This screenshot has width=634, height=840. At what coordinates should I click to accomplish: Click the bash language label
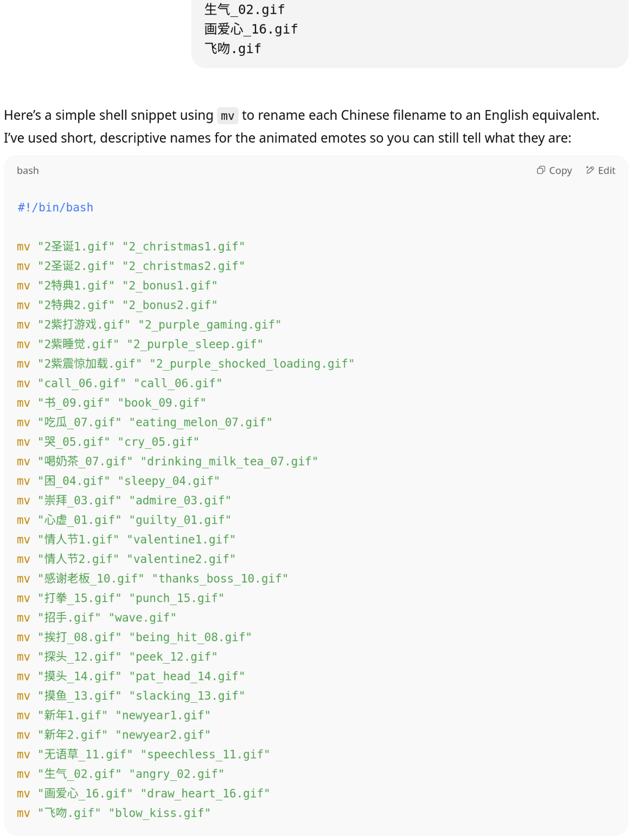[28, 170]
